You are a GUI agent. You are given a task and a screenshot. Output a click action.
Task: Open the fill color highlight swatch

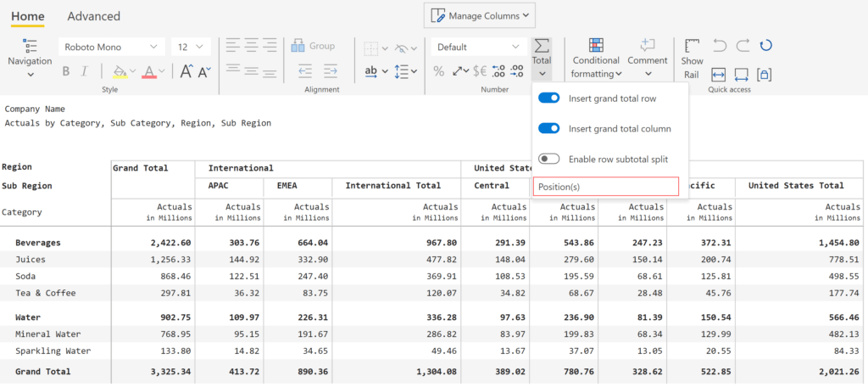click(x=120, y=71)
